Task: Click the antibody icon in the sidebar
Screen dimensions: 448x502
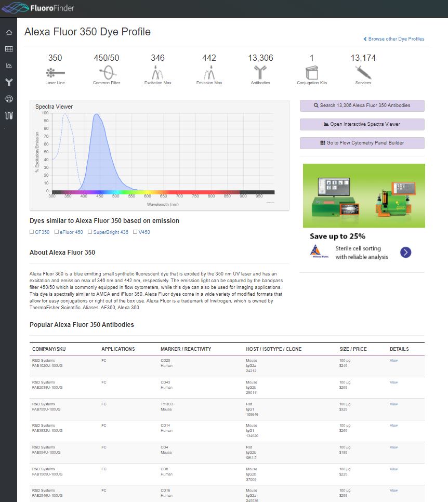Action: 8,82
